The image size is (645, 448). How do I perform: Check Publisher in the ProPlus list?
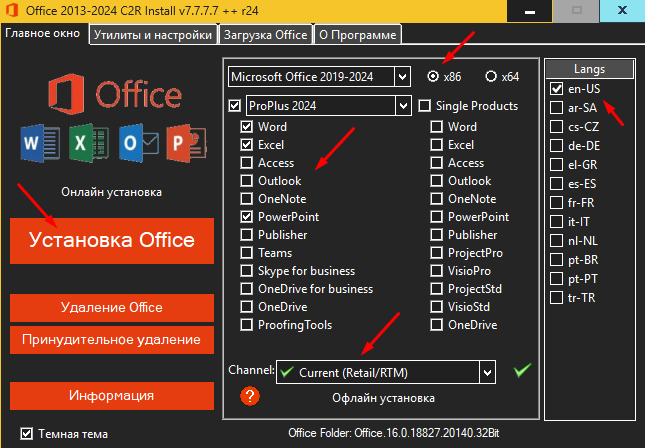[x=246, y=235]
